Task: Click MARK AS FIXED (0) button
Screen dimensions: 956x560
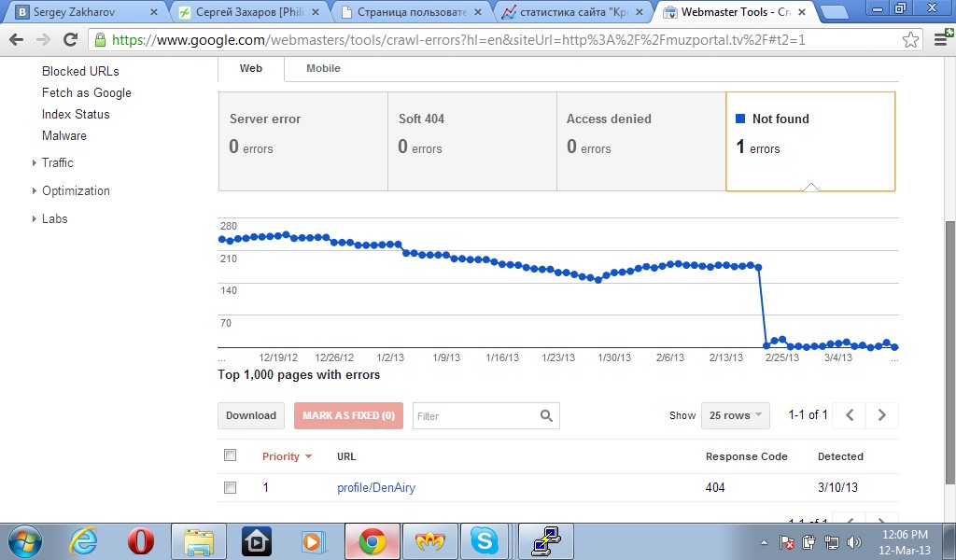Action: [349, 415]
